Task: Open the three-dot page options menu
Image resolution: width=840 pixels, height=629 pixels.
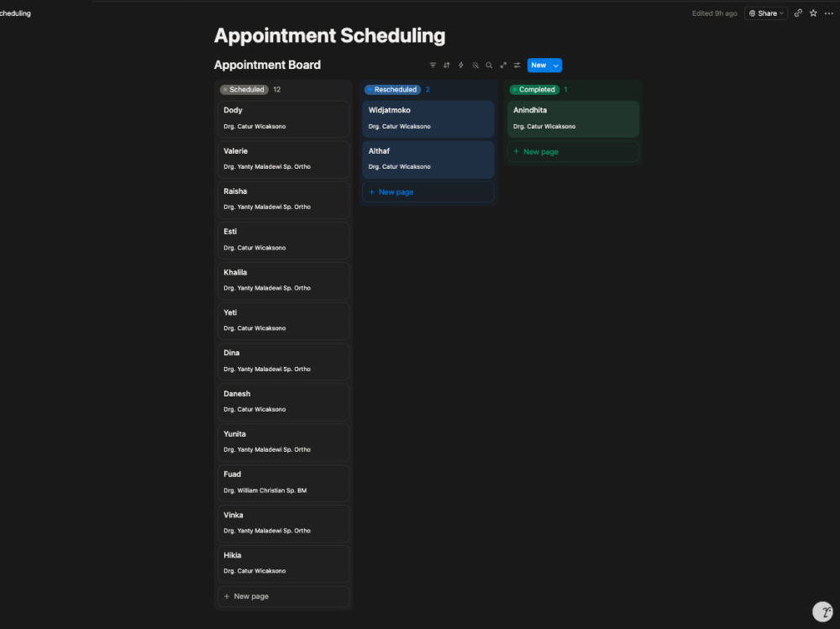Action: 829,13
